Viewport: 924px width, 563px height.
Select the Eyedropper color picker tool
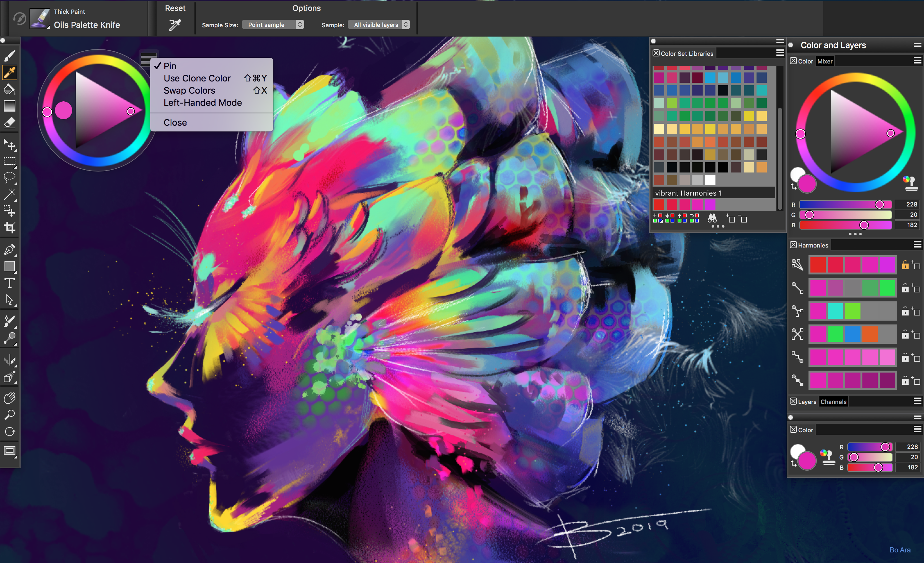(10, 73)
